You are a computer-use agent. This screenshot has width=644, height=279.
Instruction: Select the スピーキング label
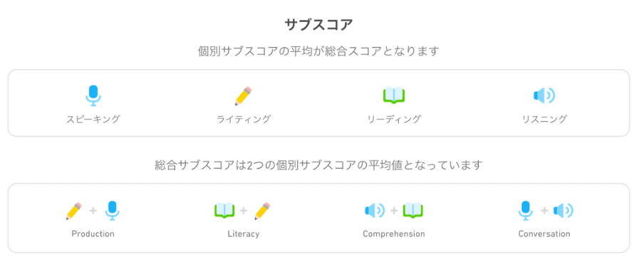[x=93, y=120]
